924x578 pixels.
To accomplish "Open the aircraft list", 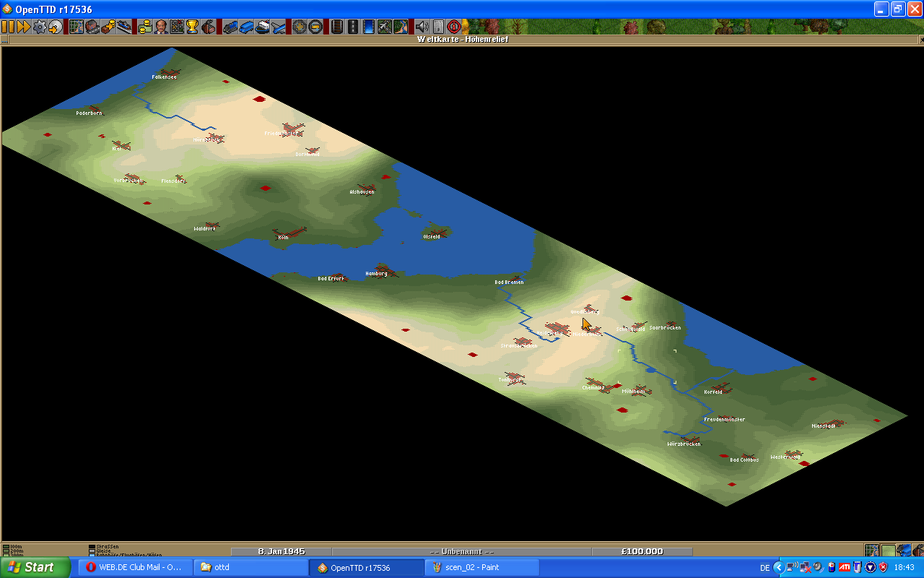I will (x=278, y=27).
